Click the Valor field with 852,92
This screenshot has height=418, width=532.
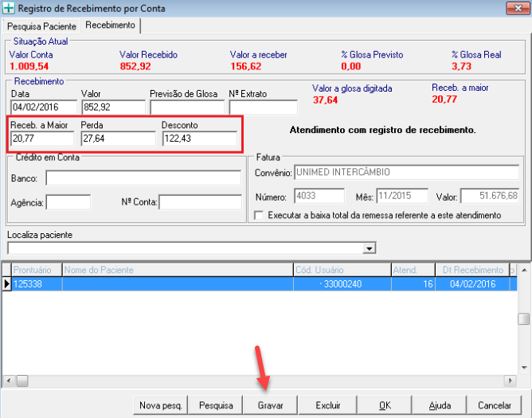(113, 107)
